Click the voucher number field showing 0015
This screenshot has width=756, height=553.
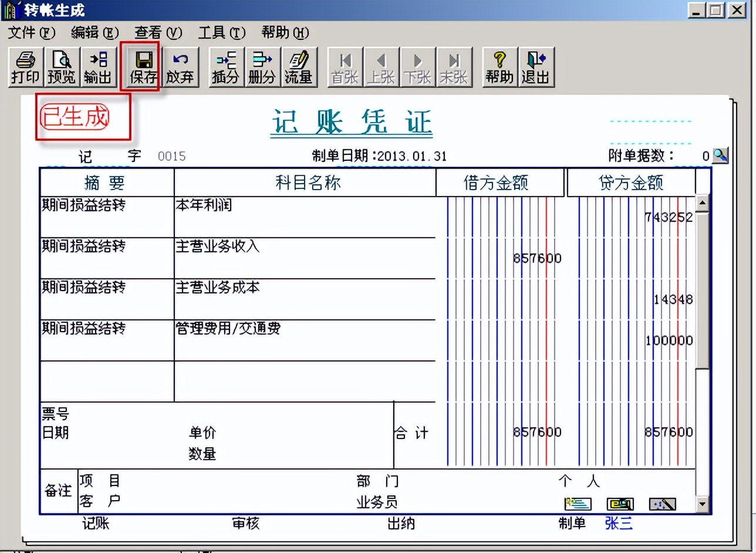click(x=172, y=156)
